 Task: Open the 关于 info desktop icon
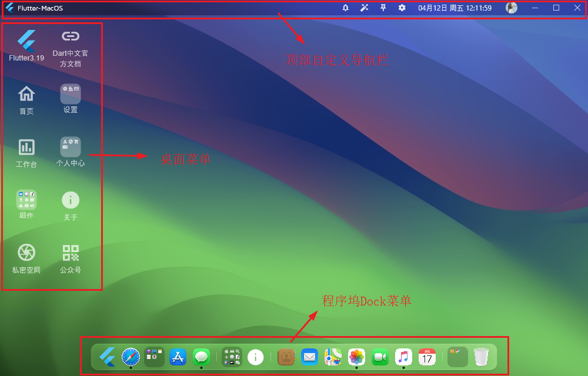(71, 206)
